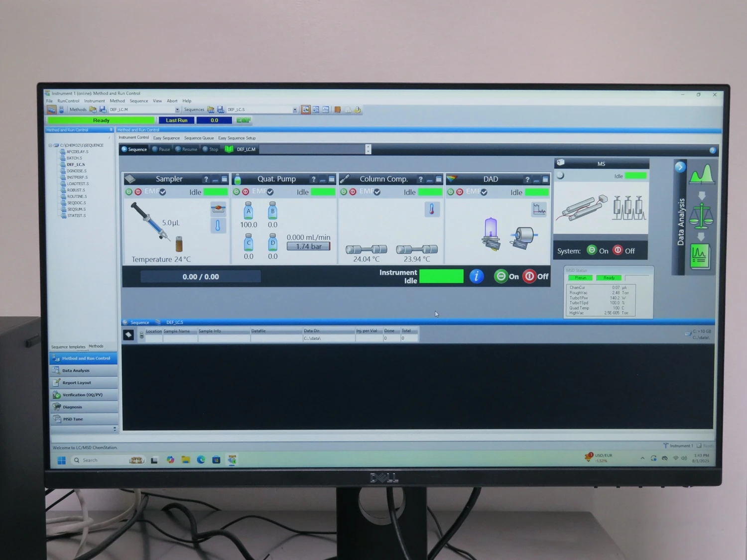The image size is (747, 560).
Task: Click the MSD Tune navigation button
Action: click(x=73, y=419)
